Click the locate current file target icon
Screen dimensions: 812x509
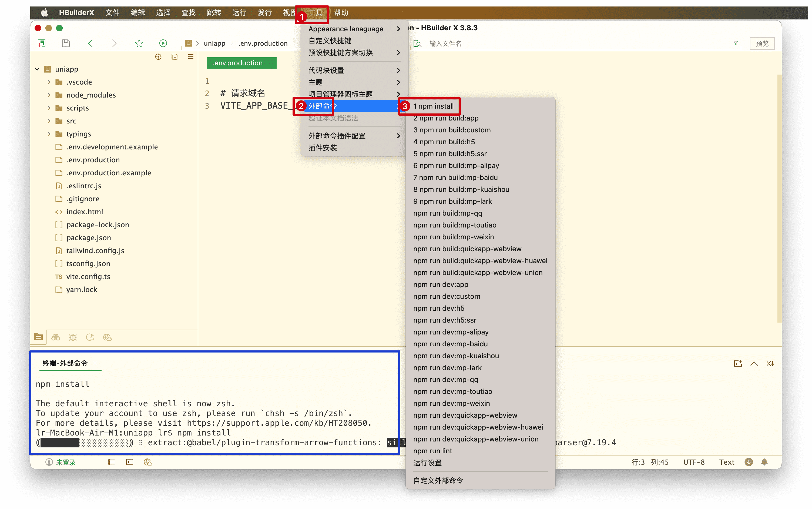click(158, 57)
